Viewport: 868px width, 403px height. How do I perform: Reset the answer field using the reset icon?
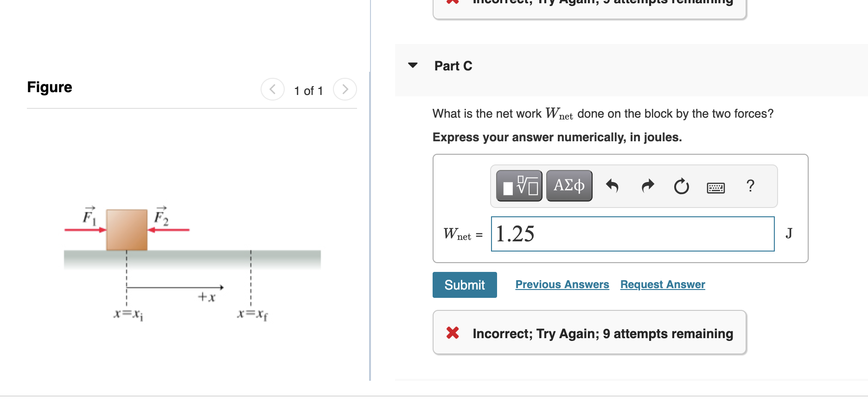[x=681, y=187]
